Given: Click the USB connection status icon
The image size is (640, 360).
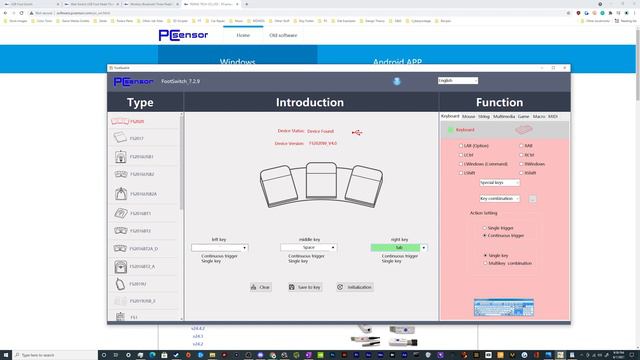Looking at the screenshot, I should pos(357,132).
